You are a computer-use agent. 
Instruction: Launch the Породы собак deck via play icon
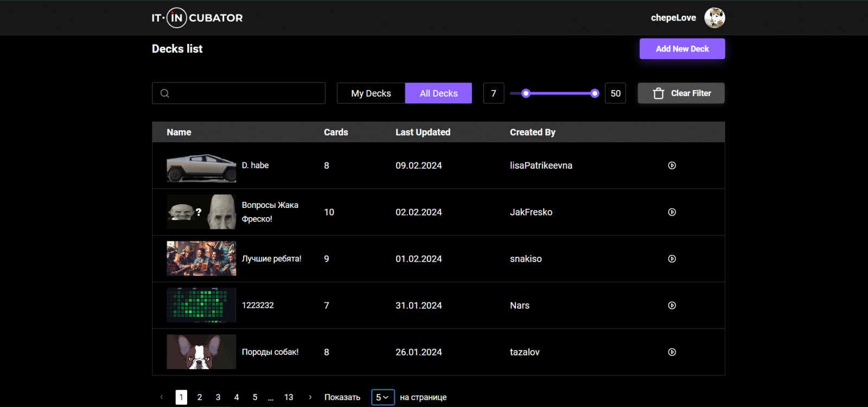click(x=672, y=352)
